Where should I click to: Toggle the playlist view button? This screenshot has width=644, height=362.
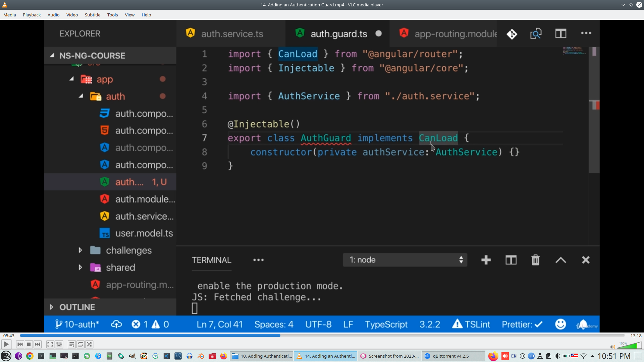[x=71, y=344]
